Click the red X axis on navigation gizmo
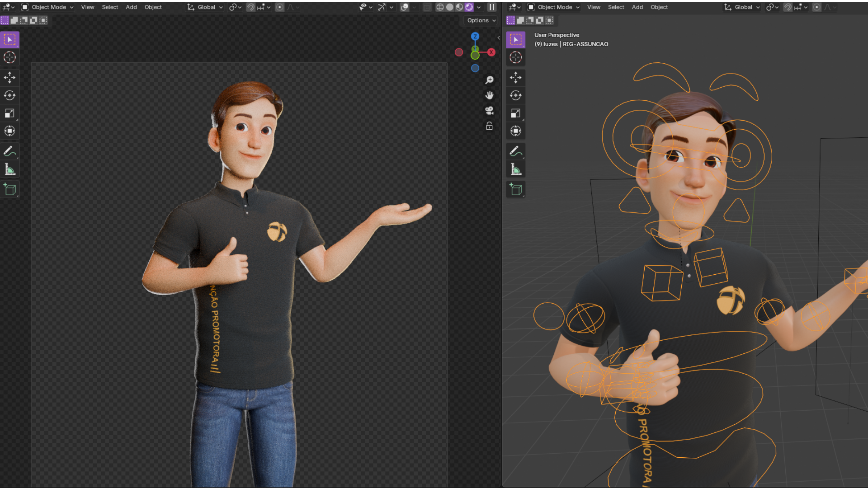Viewport: 868px width, 488px height. coord(491,52)
